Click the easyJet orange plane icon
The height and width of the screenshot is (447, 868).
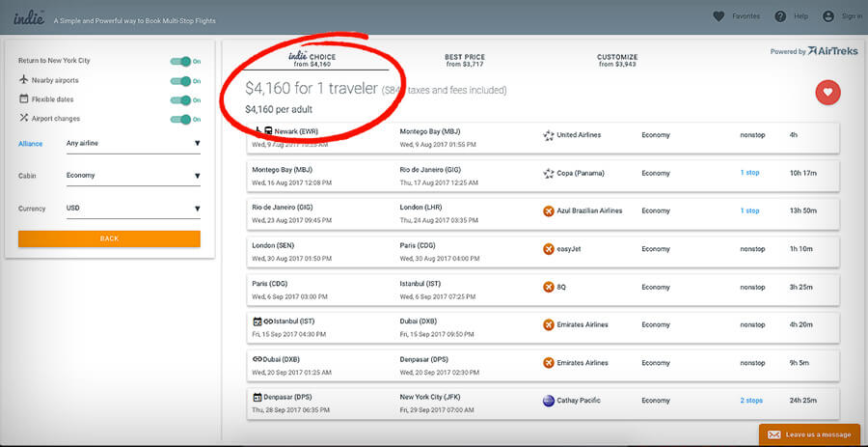(x=549, y=249)
